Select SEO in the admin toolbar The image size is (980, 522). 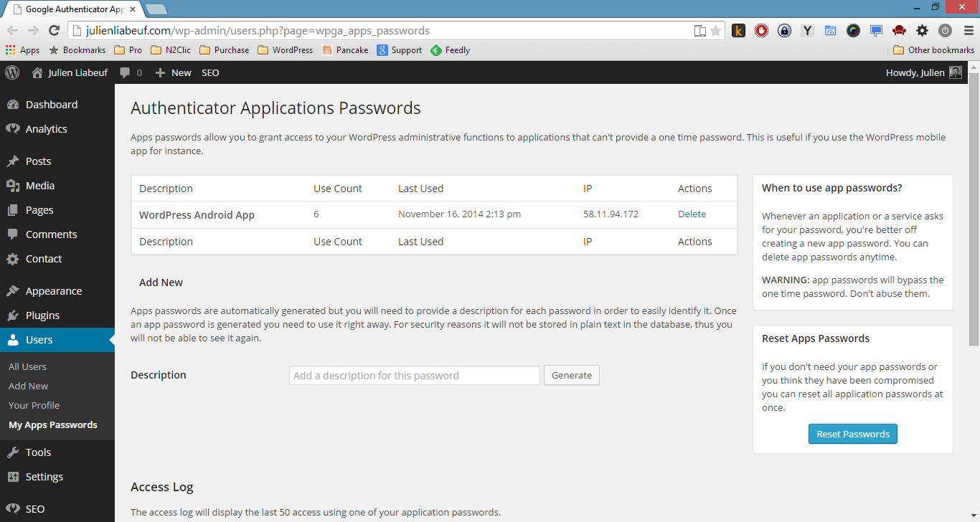(209, 72)
